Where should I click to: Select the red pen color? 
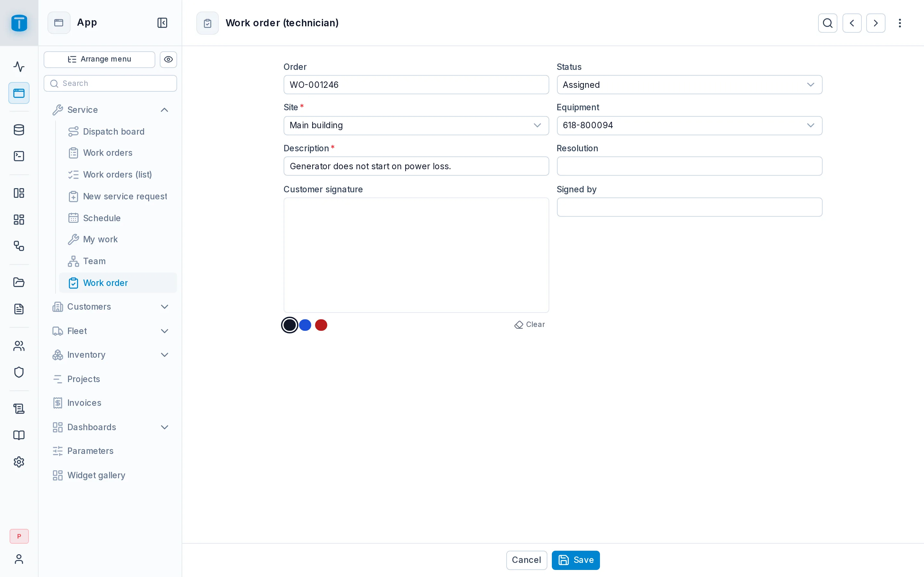(x=321, y=325)
